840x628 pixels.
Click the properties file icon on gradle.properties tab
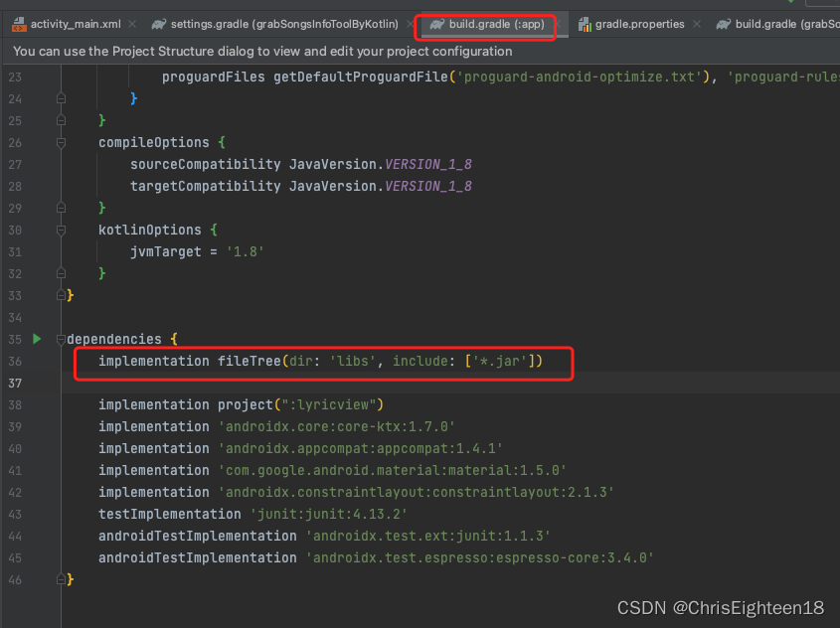pyautogui.click(x=585, y=24)
